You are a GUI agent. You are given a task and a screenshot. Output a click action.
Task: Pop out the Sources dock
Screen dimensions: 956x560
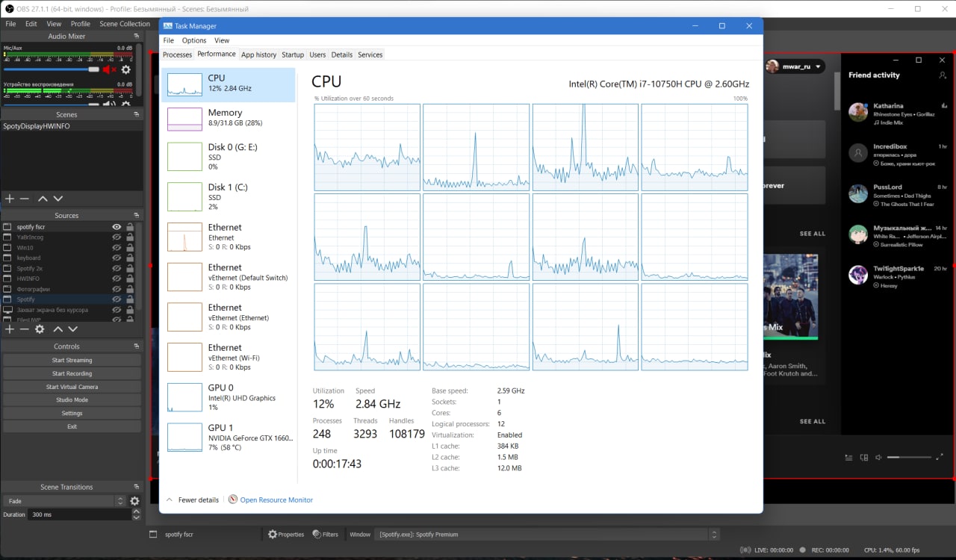(137, 216)
